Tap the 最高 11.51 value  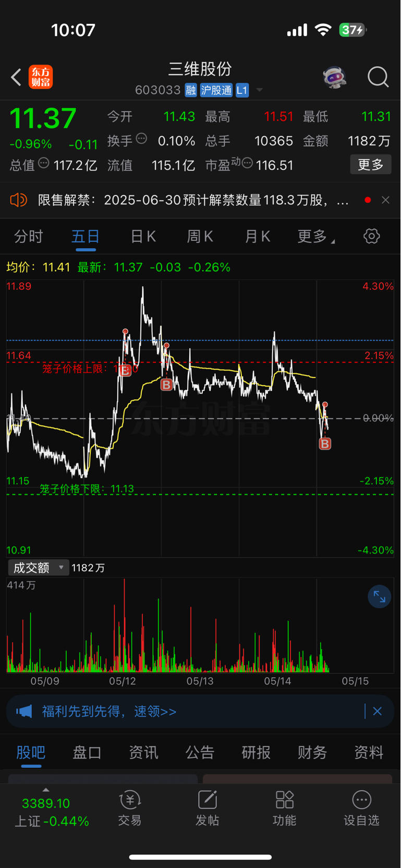pos(278,116)
